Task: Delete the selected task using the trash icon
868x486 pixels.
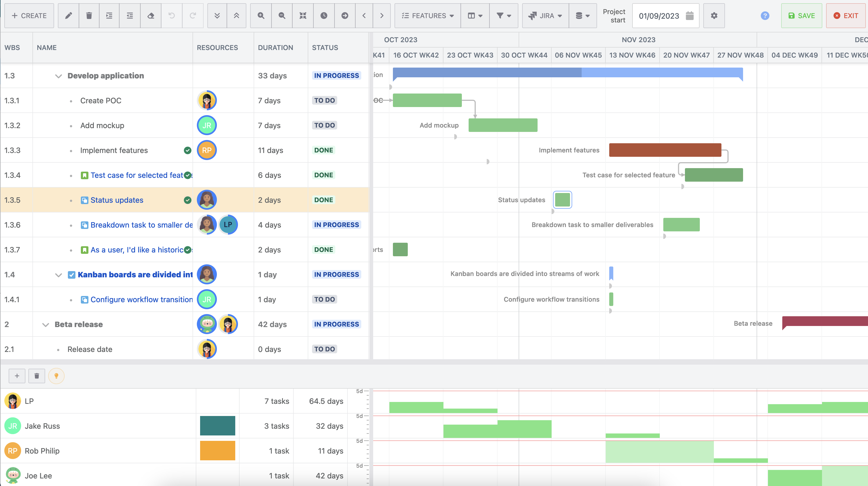Action: click(x=89, y=15)
